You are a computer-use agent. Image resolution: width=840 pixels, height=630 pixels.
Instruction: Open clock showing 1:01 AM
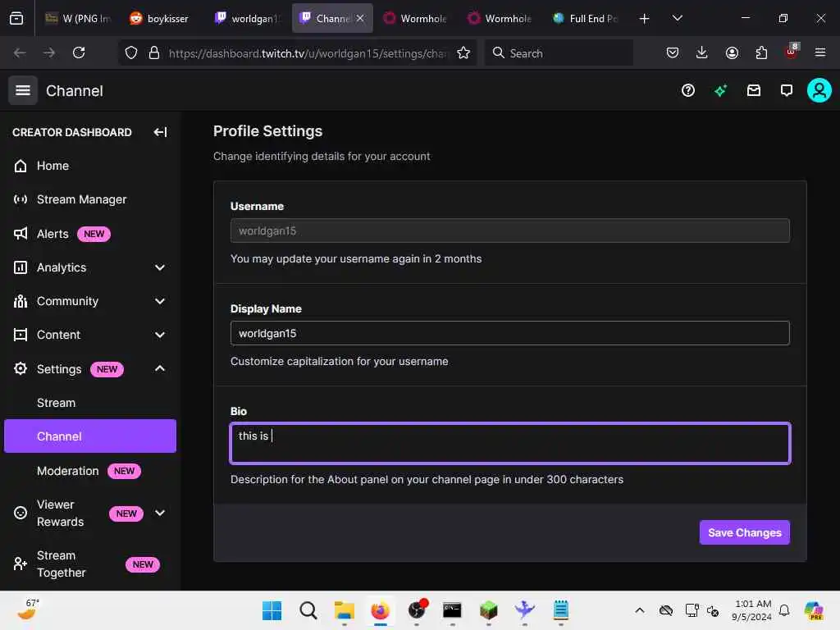point(752,610)
